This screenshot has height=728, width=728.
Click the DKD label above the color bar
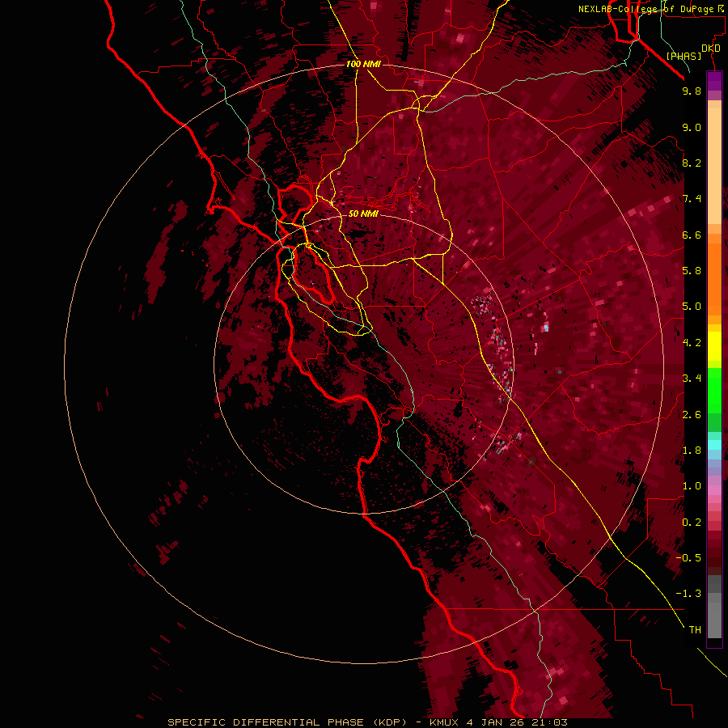point(711,49)
